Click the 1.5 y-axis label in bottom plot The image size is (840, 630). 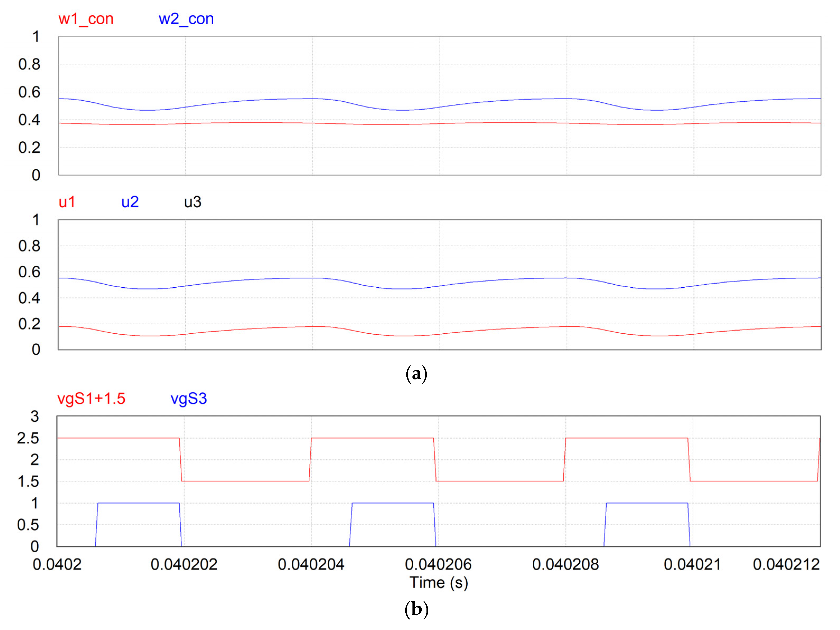(28, 482)
